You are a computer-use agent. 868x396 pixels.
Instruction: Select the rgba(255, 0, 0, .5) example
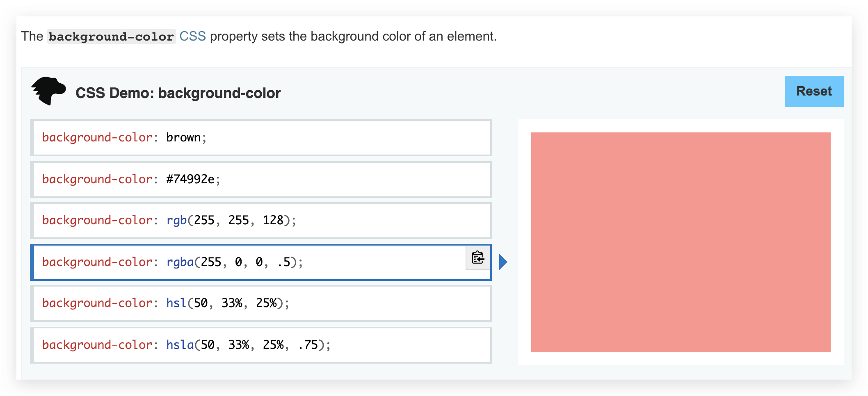[261, 262]
